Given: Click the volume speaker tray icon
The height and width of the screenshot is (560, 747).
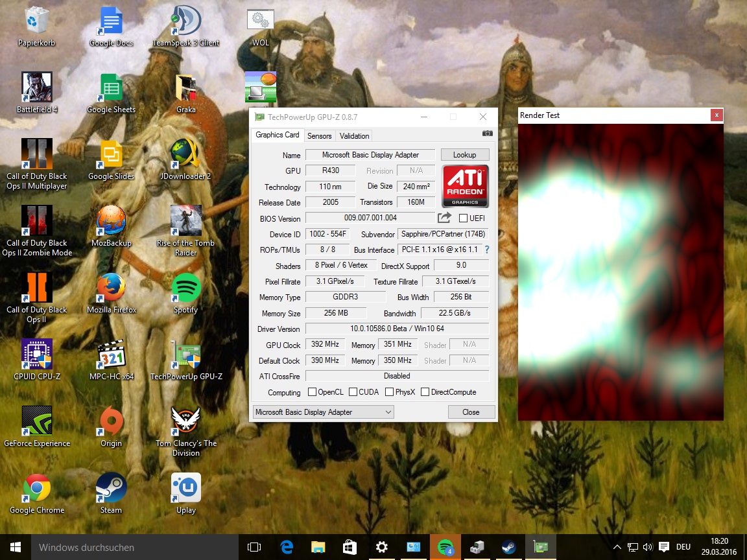Looking at the screenshot, I should [x=647, y=547].
